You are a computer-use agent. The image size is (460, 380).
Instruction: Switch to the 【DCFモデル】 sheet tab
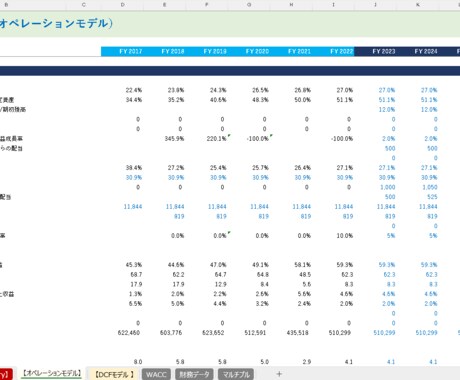pyautogui.click(x=114, y=374)
